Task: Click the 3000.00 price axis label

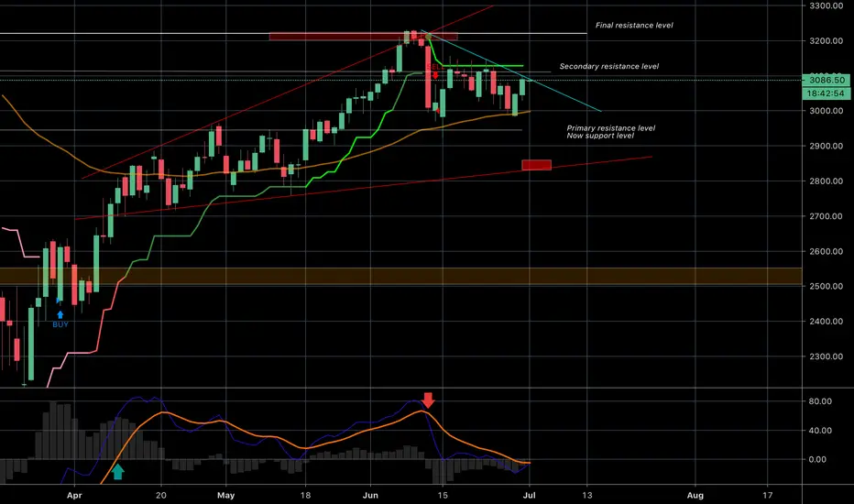Action: [x=827, y=111]
